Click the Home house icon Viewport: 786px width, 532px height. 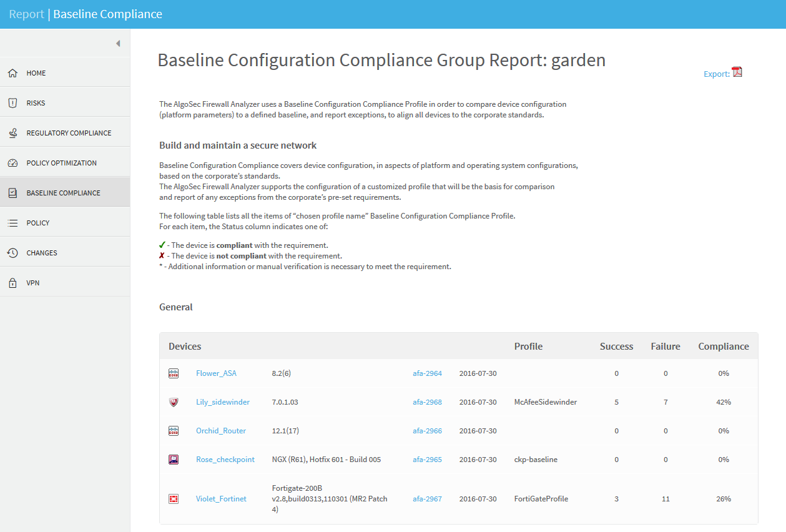(12, 73)
